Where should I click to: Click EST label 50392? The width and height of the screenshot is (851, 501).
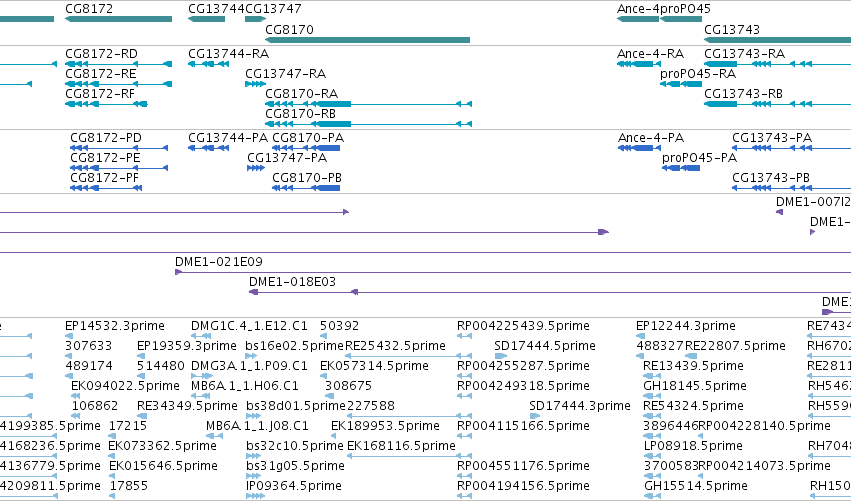coord(339,326)
